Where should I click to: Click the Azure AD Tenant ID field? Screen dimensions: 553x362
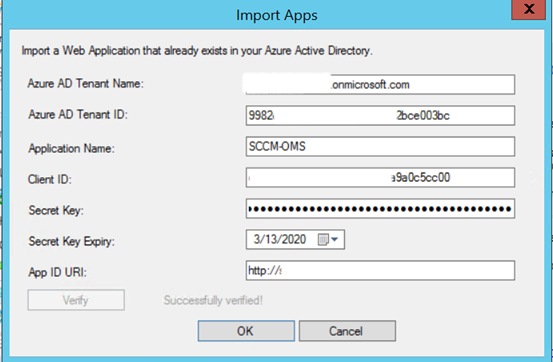click(380, 115)
